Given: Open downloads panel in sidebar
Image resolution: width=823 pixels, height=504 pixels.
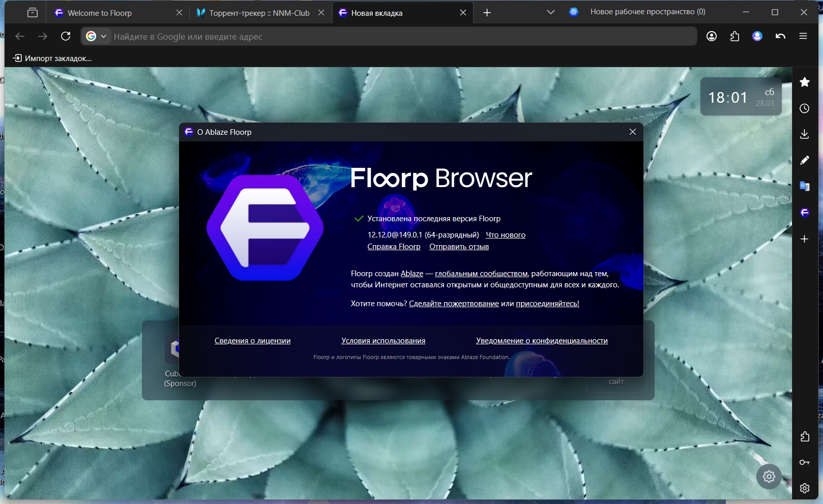Looking at the screenshot, I should click(x=804, y=134).
